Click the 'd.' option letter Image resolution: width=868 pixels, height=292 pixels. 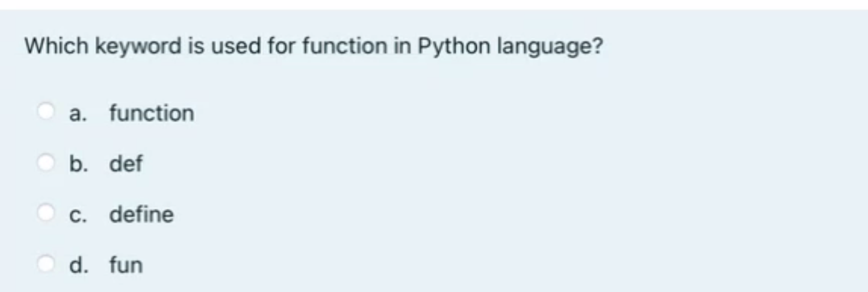pos(78,265)
